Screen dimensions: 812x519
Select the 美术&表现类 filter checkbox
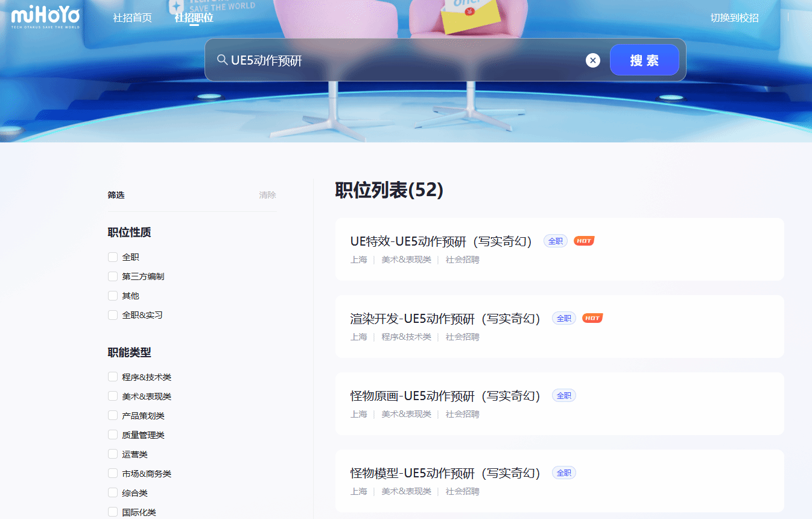[x=113, y=396]
